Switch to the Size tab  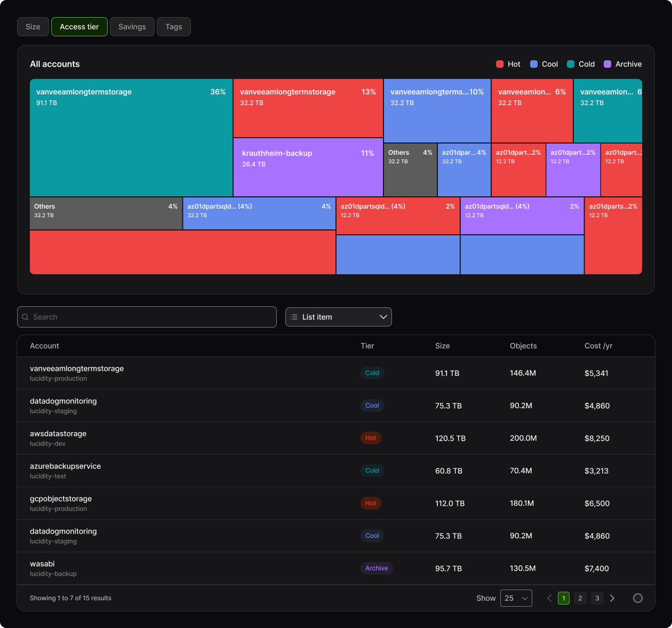coord(33,27)
